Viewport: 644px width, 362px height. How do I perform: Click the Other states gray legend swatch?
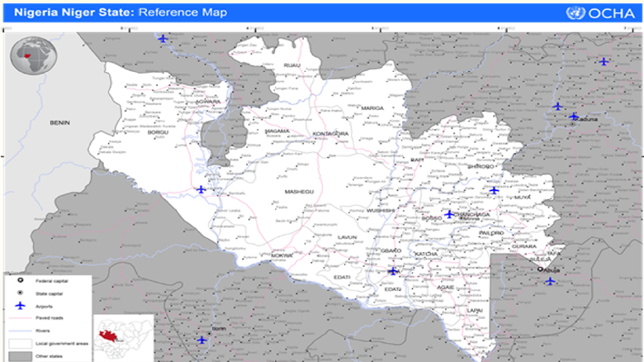(18, 355)
